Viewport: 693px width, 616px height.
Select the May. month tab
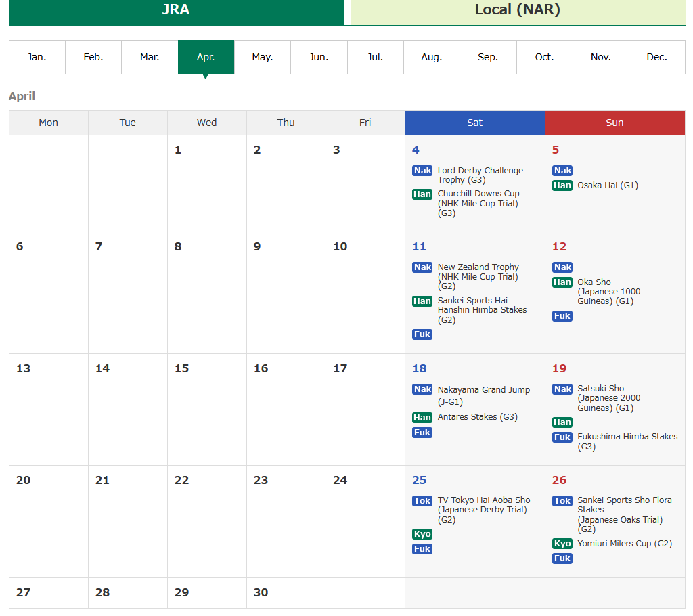pos(263,57)
